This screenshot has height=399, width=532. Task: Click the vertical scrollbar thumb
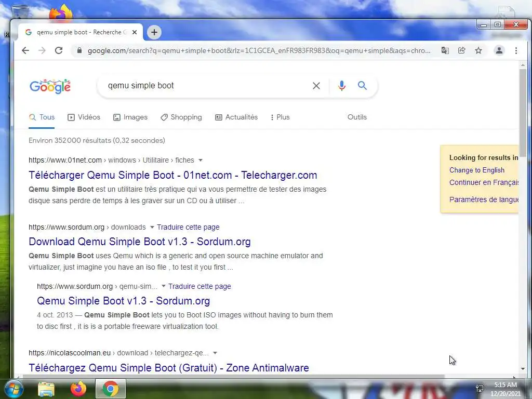[523, 113]
